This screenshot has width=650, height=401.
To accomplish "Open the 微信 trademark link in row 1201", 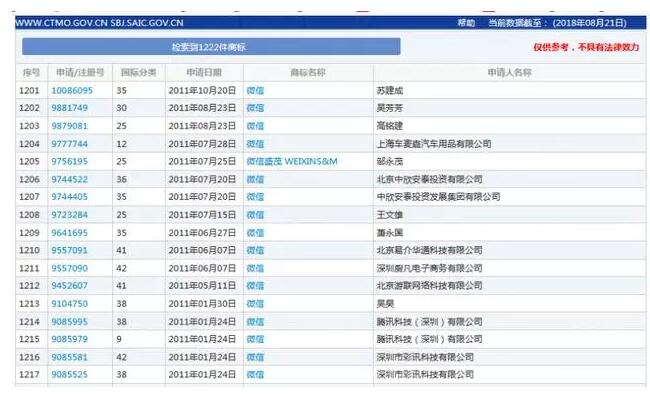I will point(255,90).
